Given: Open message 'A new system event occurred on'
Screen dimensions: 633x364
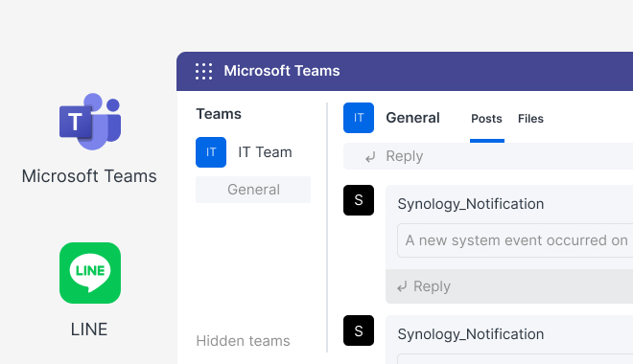Looking at the screenshot, I should click(x=515, y=240).
